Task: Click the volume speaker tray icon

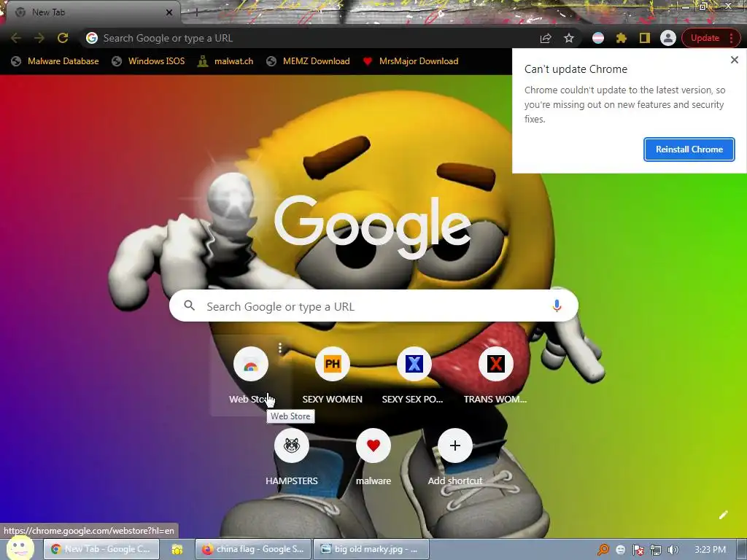Action: (673, 550)
